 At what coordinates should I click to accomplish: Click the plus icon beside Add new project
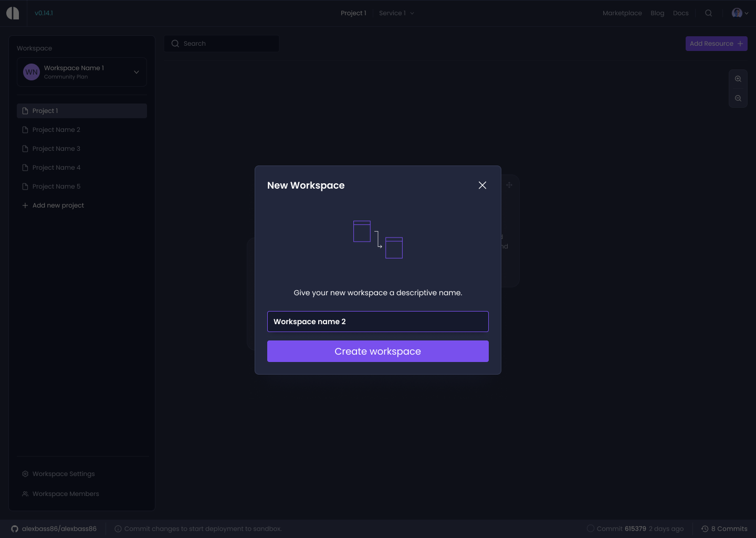pyautogui.click(x=25, y=205)
